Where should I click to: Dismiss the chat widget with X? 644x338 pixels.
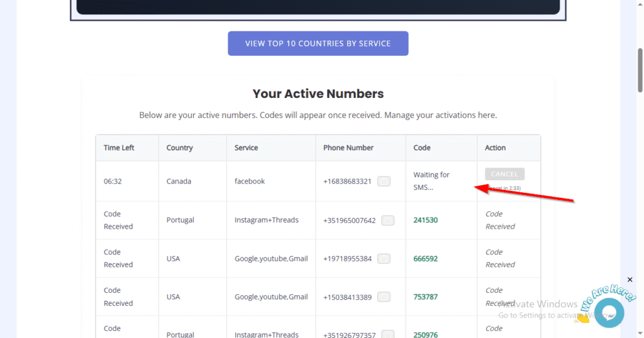630,280
